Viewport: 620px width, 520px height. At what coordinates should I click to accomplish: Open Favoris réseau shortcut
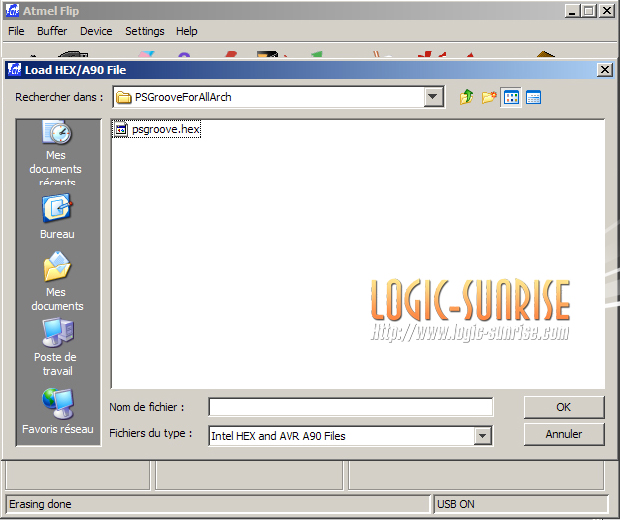[x=58, y=411]
